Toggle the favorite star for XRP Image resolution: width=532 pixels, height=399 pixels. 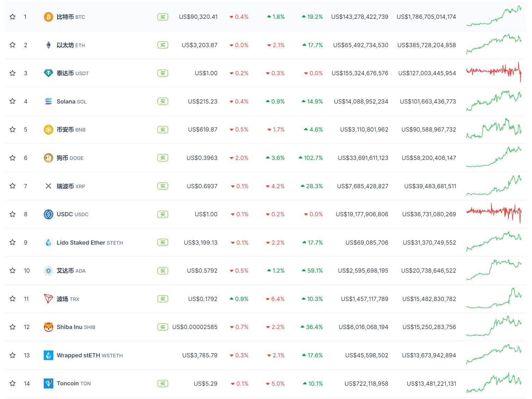point(13,186)
